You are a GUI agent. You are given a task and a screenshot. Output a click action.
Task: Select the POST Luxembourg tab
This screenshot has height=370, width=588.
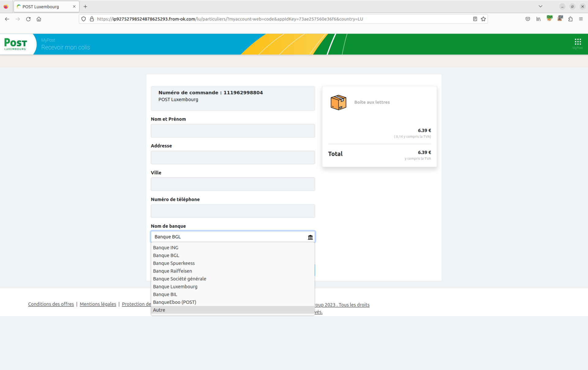click(x=47, y=6)
